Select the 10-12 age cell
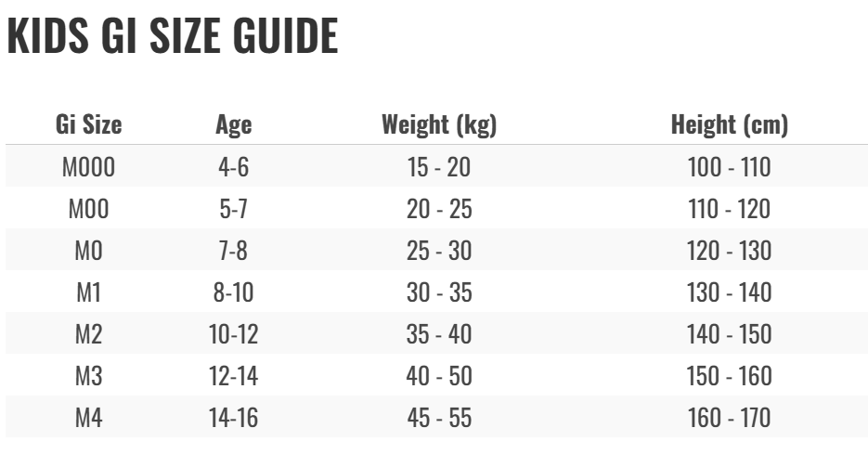The height and width of the screenshot is (454, 868). 234,334
